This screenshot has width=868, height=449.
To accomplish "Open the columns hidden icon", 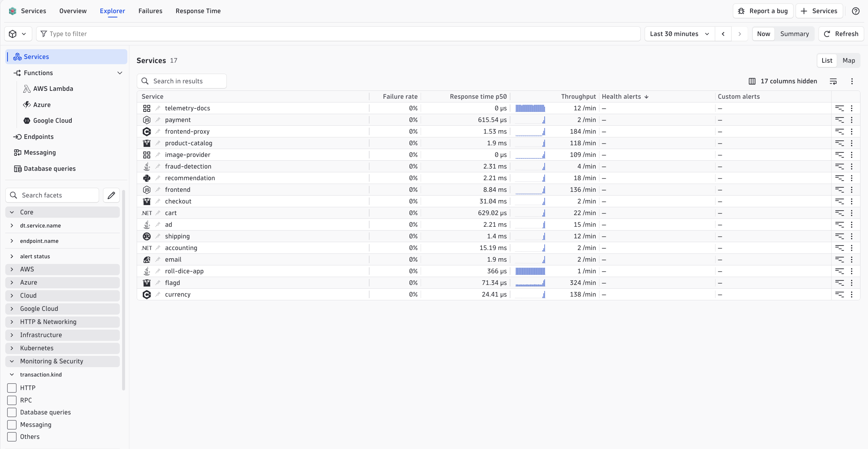I will tap(752, 81).
